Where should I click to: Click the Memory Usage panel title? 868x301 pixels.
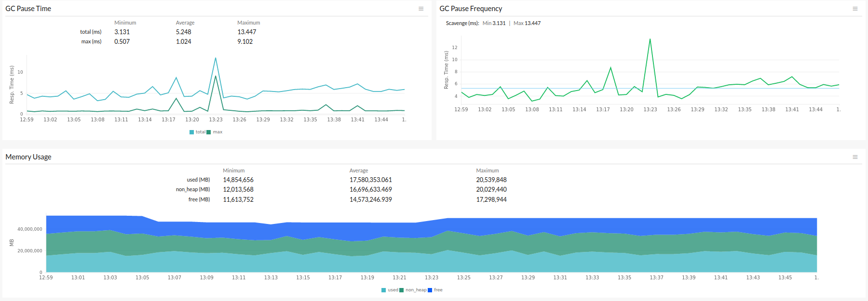point(28,157)
